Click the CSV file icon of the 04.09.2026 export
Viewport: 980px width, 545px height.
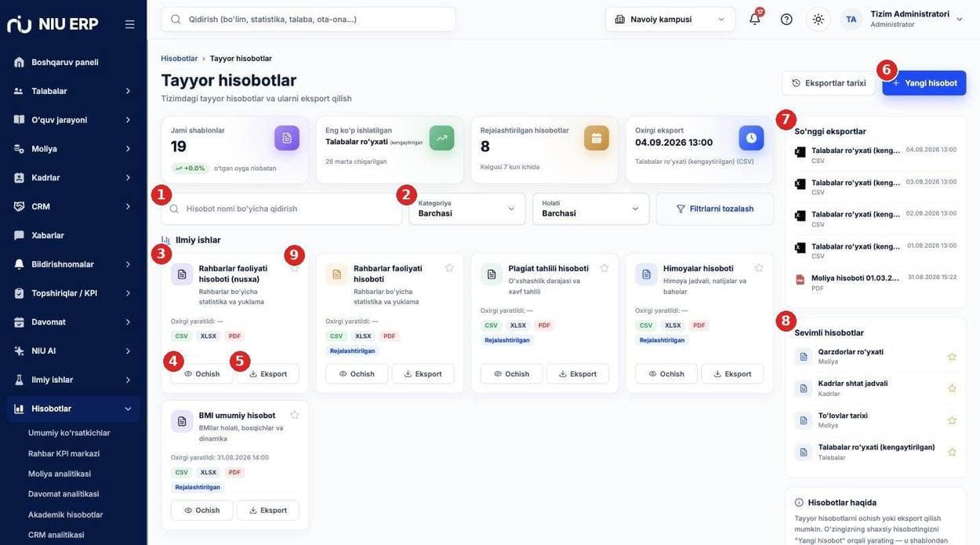(800, 152)
